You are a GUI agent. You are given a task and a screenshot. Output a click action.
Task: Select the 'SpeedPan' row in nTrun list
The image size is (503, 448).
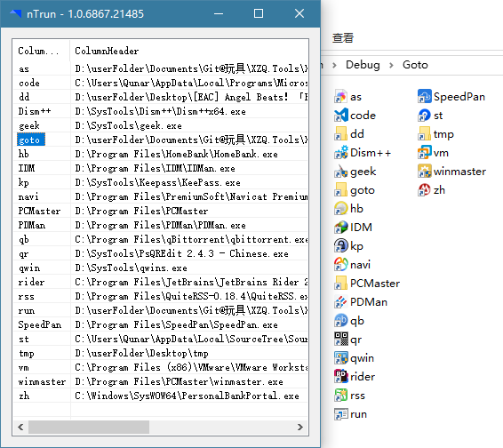[160, 324]
